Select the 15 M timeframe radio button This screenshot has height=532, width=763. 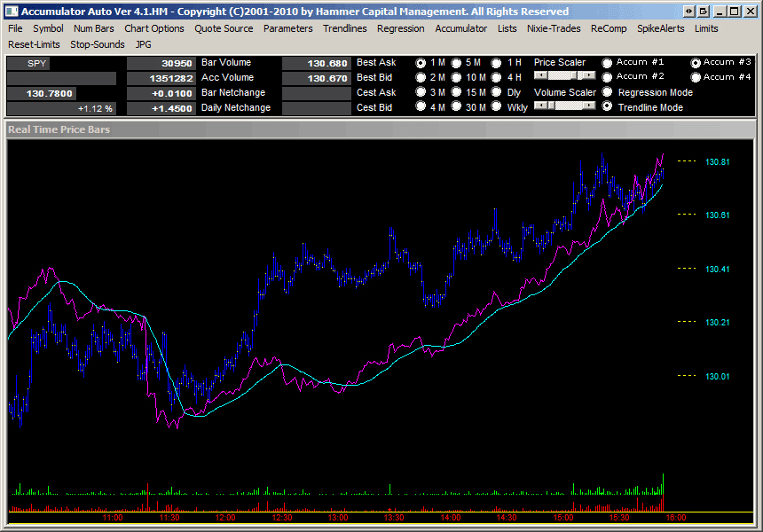456,92
